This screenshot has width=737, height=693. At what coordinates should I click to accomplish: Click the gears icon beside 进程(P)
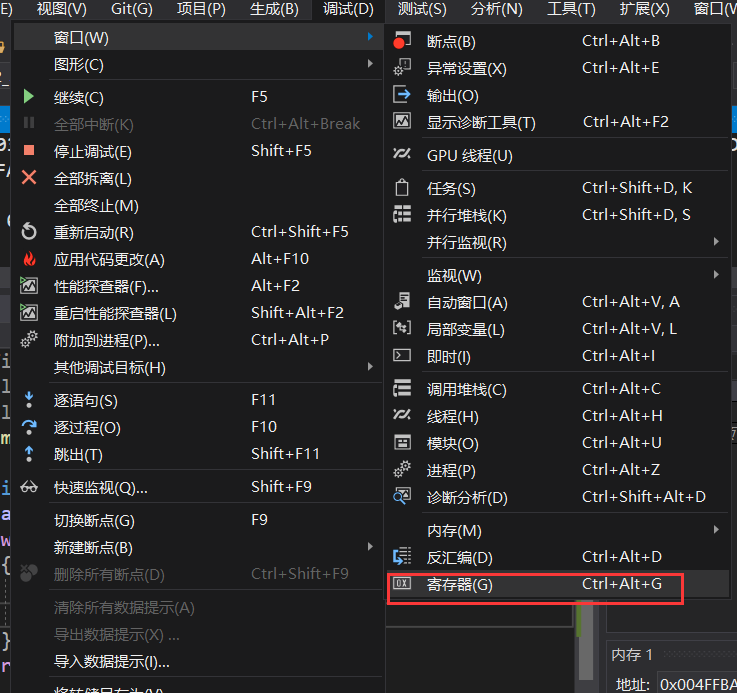(x=402, y=469)
